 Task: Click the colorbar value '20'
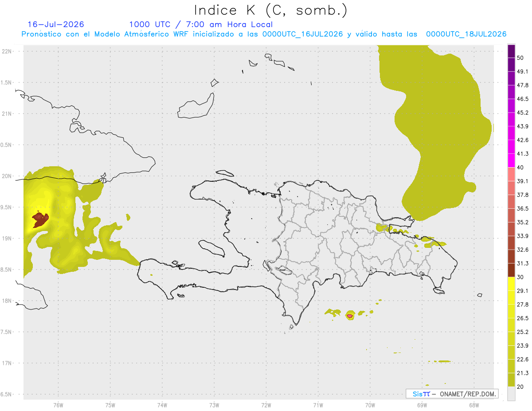(x=521, y=387)
